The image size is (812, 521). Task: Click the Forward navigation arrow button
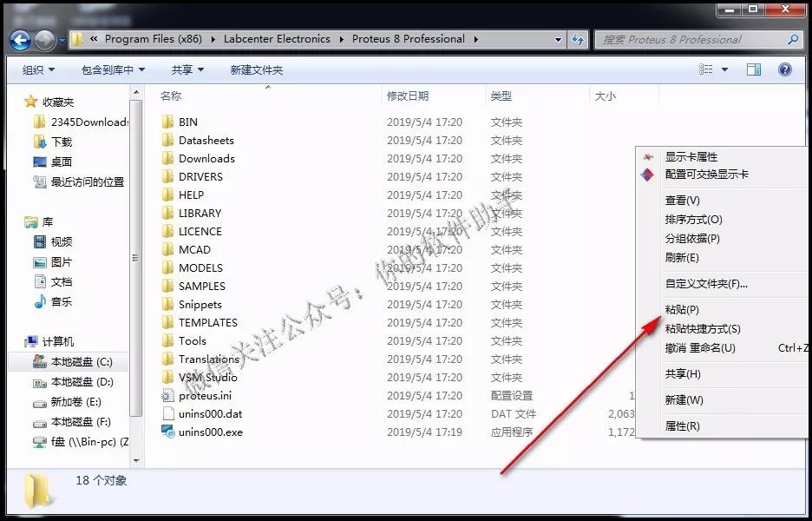tap(45, 40)
